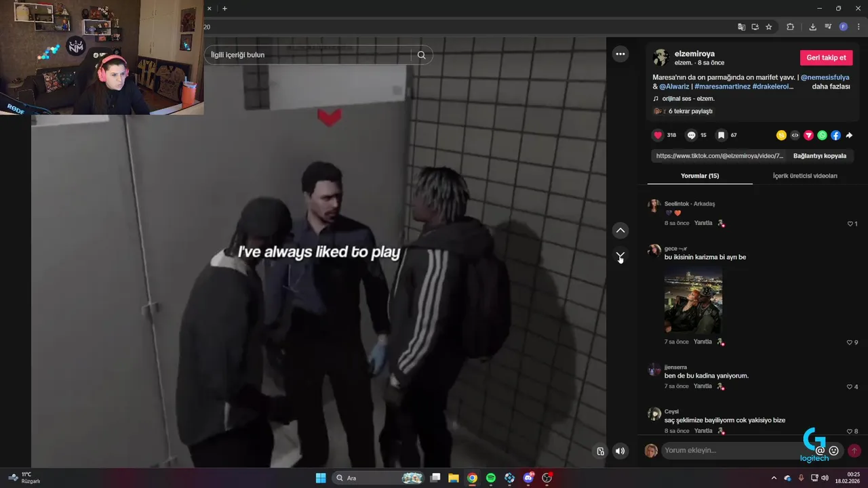Open the Chrome profile 'F' avatar
Viewport: 868px width, 488px height.
[x=844, y=27]
